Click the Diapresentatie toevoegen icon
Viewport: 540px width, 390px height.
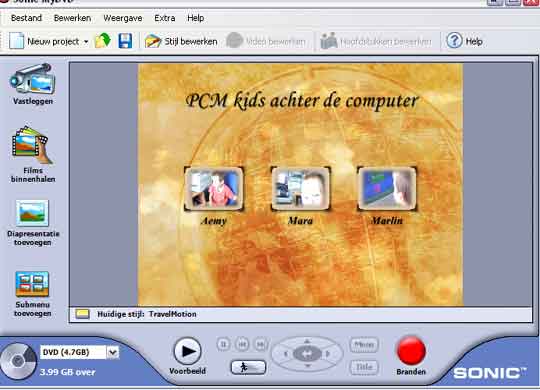tap(32, 213)
